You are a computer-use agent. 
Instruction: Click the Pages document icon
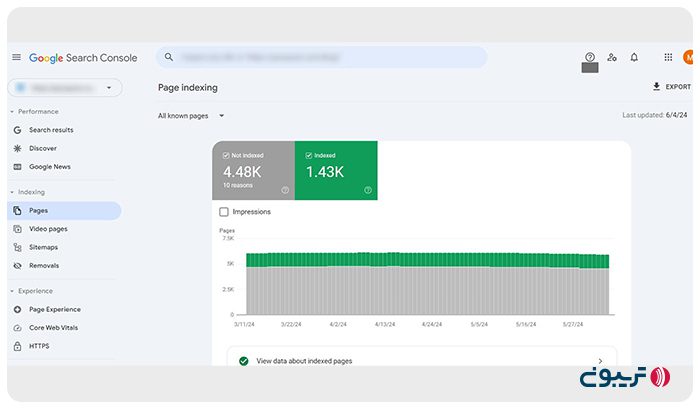click(17, 211)
